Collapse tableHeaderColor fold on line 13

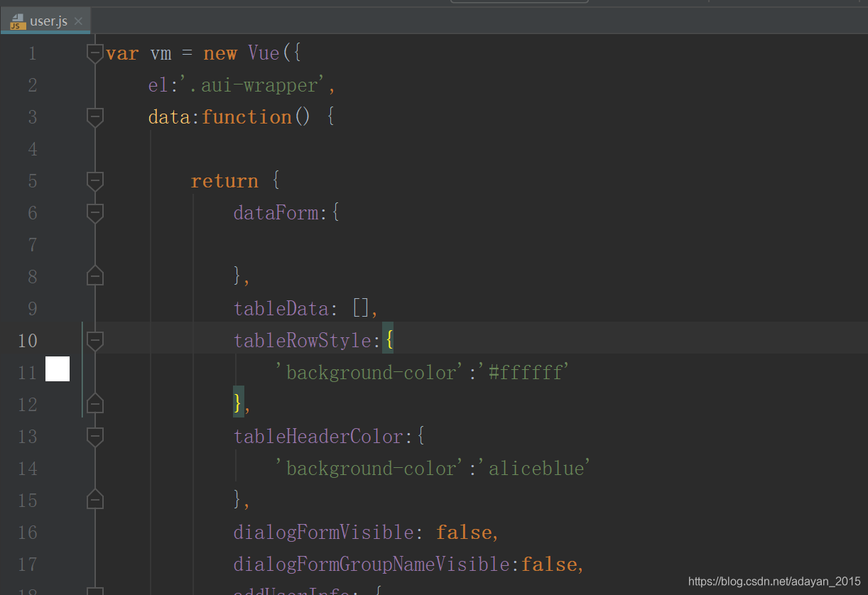[95, 437]
